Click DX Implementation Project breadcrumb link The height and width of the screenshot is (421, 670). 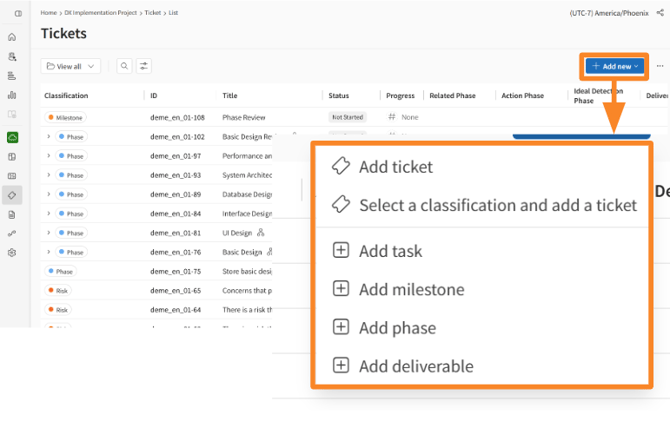(101, 13)
